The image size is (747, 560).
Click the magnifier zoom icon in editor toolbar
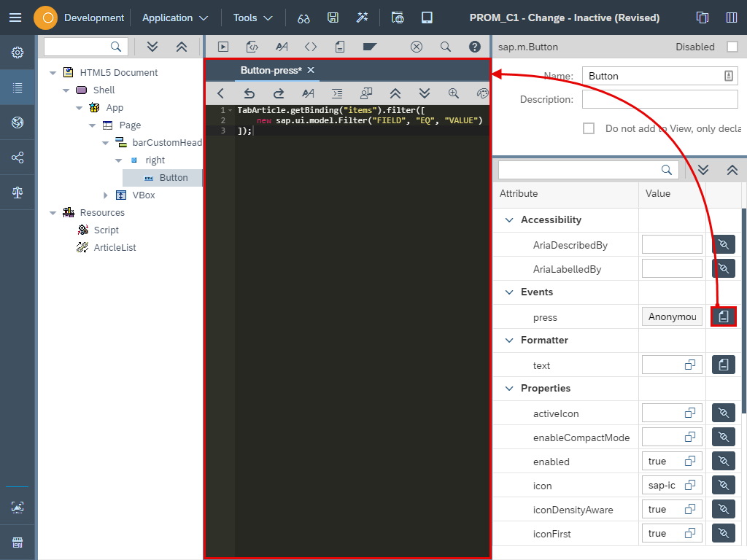click(x=453, y=93)
